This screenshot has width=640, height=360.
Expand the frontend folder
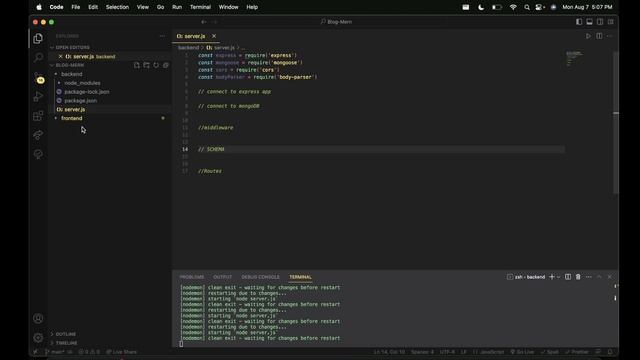71,118
